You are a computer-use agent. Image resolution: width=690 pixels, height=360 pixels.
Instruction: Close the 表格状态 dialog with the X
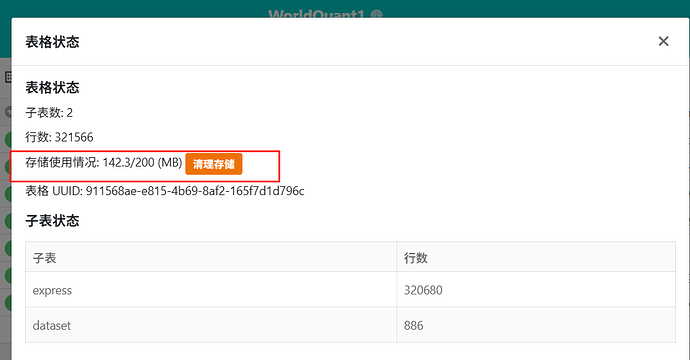click(x=663, y=41)
